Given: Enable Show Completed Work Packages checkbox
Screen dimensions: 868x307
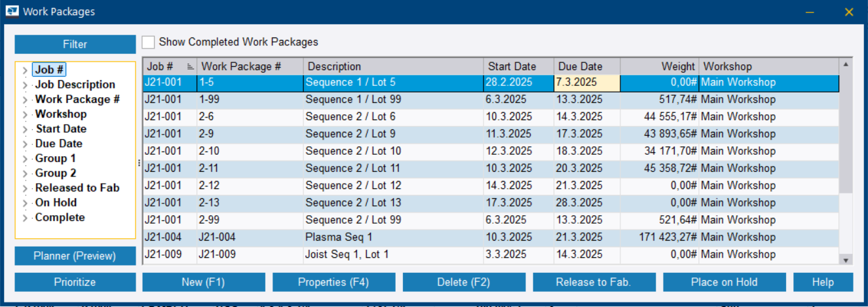Looking at the screenshot, I should coord(149,42).
